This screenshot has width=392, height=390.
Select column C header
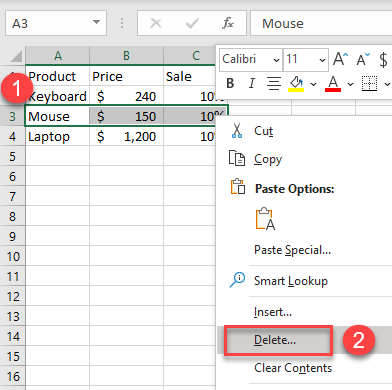point(190,55)
